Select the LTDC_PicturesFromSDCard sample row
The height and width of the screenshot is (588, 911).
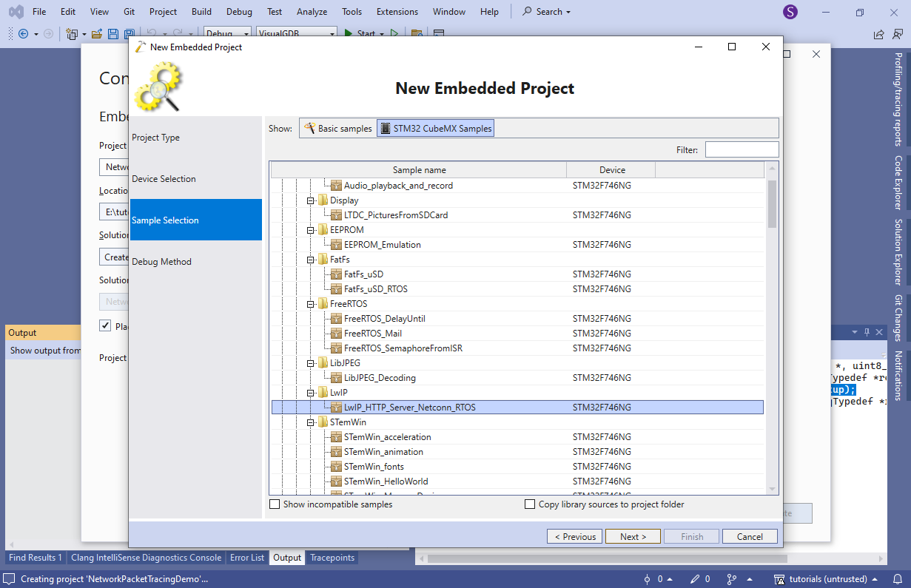pos(517,215)
